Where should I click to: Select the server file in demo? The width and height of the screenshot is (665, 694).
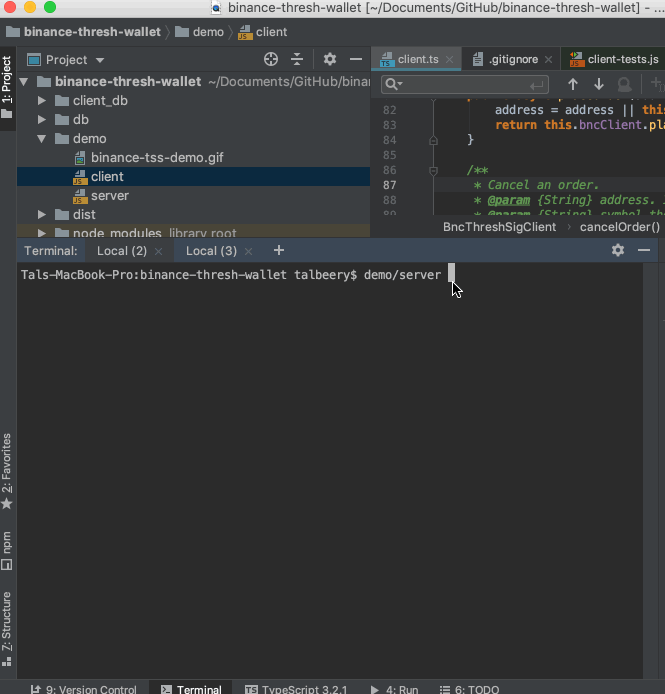tap(110, 196)
